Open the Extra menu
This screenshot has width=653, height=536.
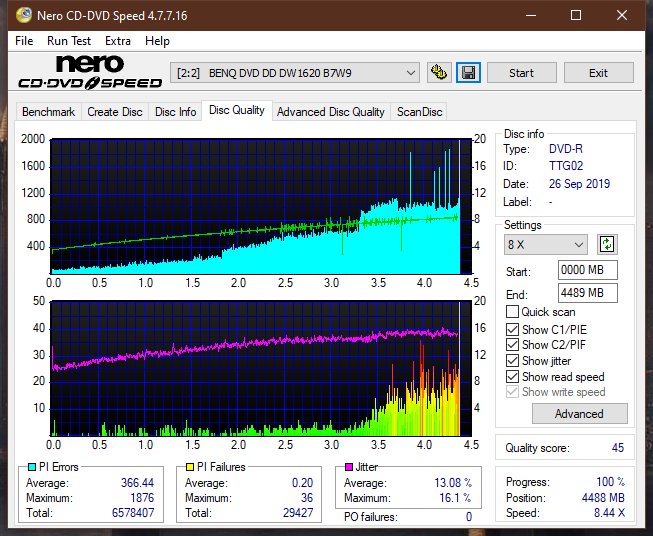click(118, 41)
